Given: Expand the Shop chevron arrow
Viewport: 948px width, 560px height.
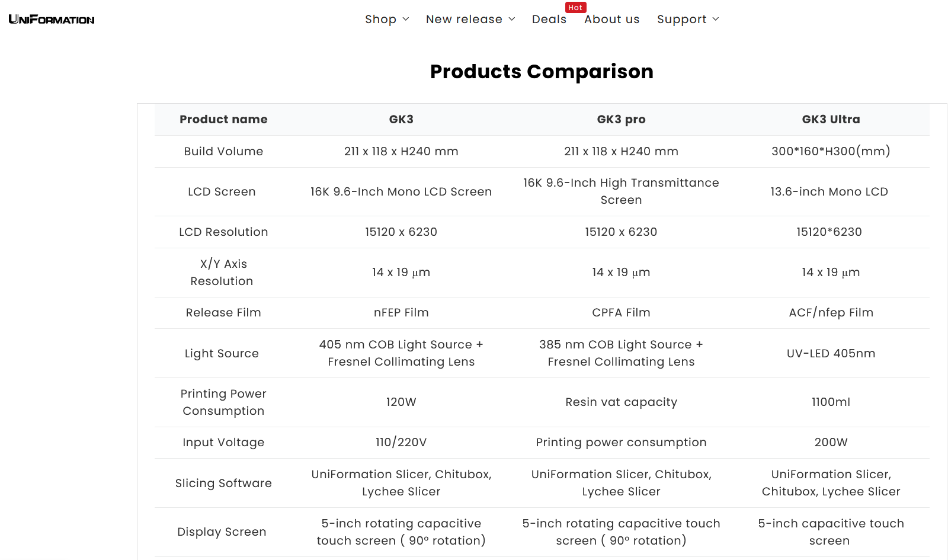Looking at the screenshot, I should (x=406, y=20).
